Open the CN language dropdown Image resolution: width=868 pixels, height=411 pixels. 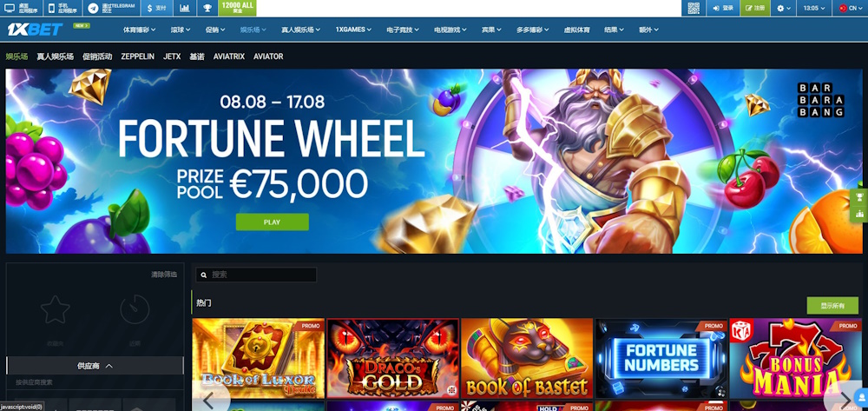[x=851, y=9]
